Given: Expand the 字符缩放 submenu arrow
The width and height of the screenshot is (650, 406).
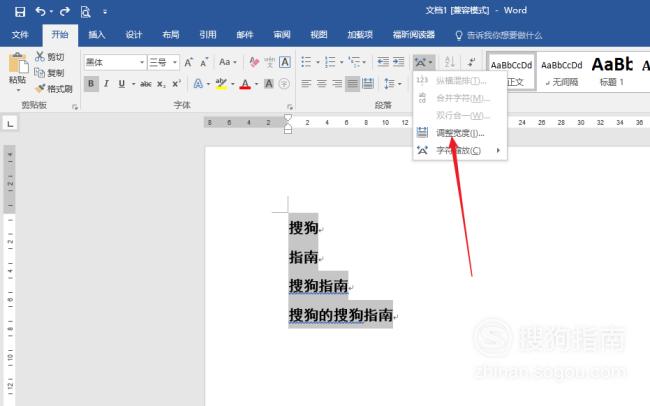Looking at the screenshot, I should 498,150.
